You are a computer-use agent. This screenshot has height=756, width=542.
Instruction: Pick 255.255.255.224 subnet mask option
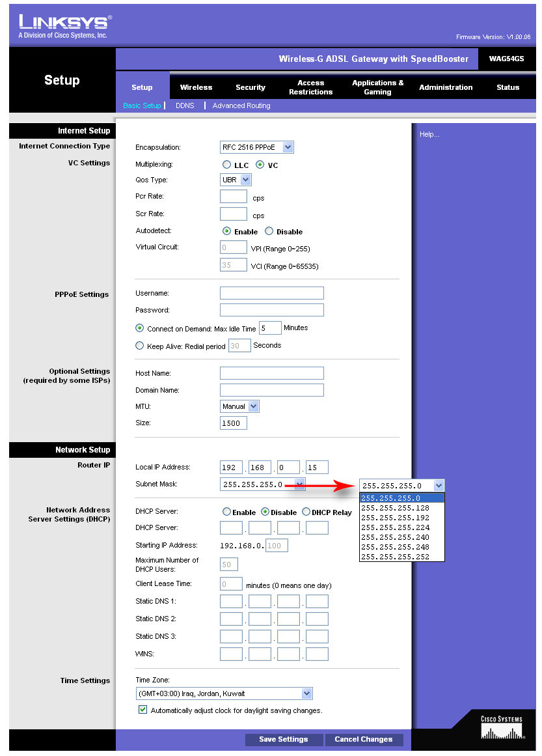click(x=402, y=527)
